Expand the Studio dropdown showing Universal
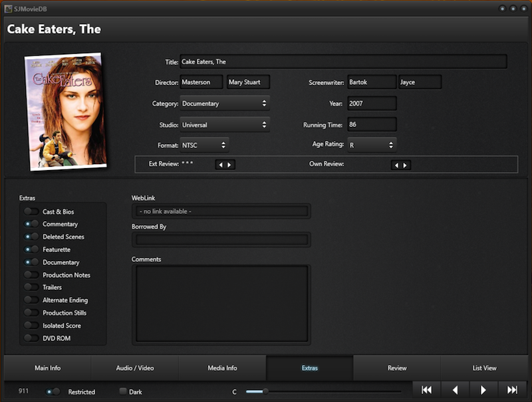The height and width of the screenshot is (402, 532). (224, 124)
